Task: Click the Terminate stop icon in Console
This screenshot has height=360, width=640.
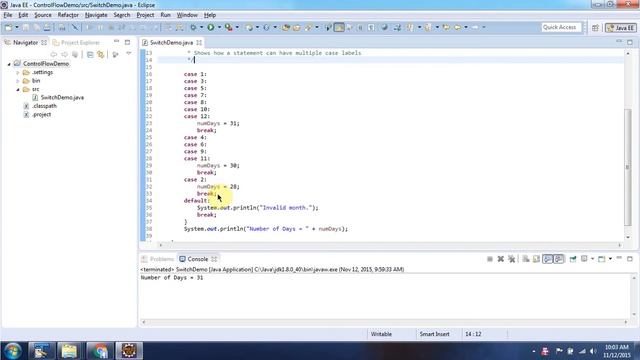Action: coord(490,259)
